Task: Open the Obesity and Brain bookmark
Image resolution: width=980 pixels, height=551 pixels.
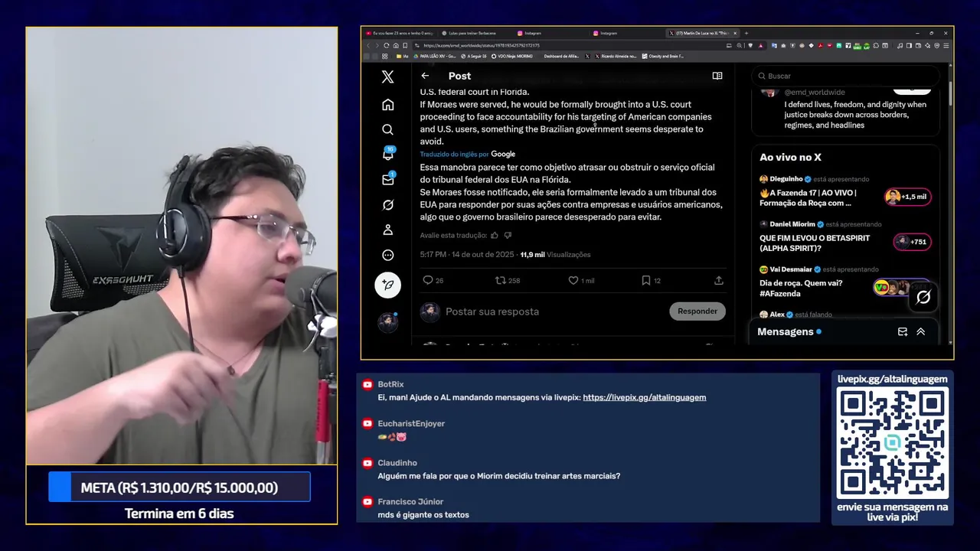Action: click(663, 56)
